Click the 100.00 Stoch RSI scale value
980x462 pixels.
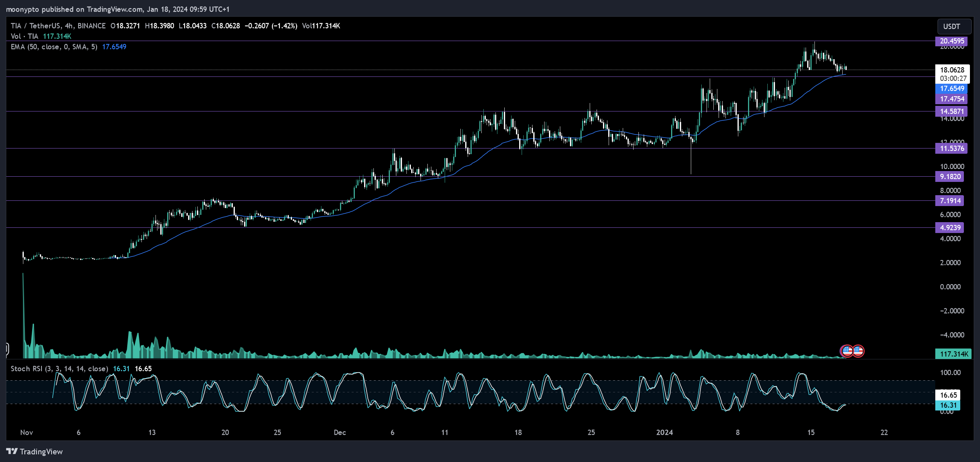(950, 373)
